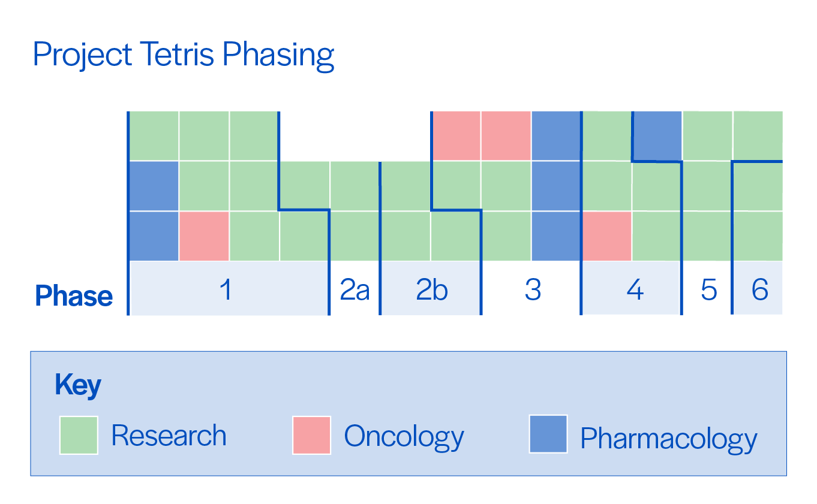Select the Phase 2b label cell
The height and width of the screenshot is (504, 817).
point(431,290)
